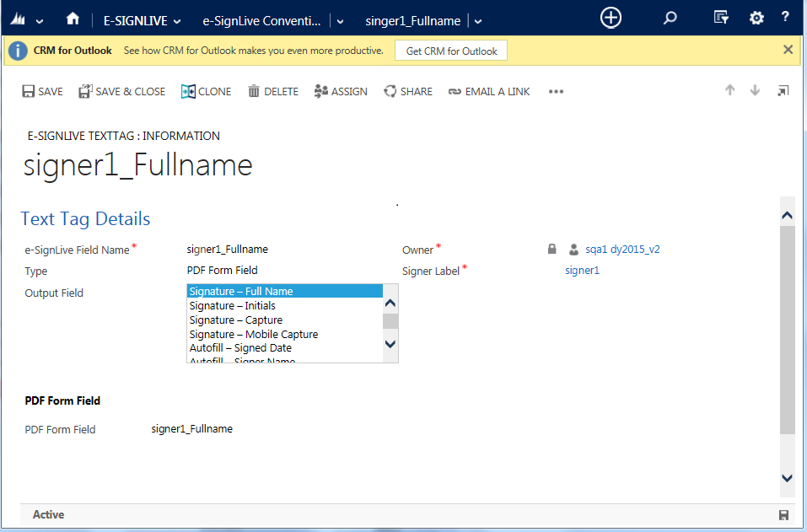This screenshot has width=807, height=532.
Task: Click the Get CRM for Outlook button
Action: (x=451, y=51)
